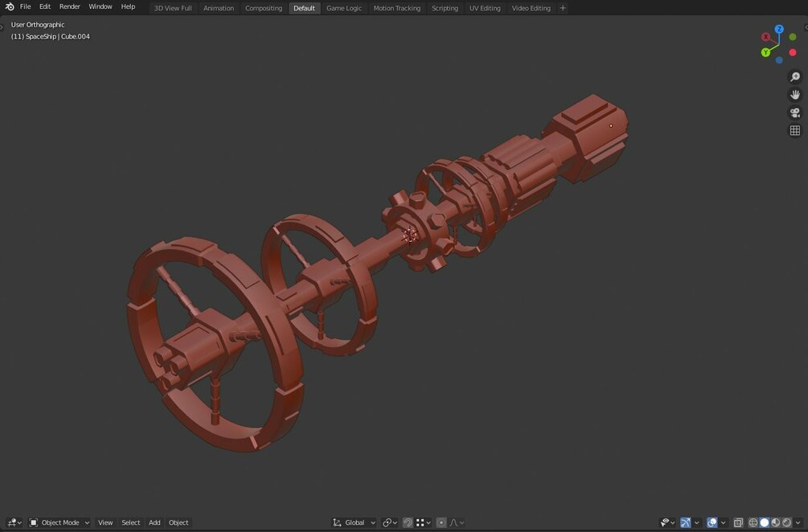Click the negative Y green dot on gizmo

tap(793, 37)
